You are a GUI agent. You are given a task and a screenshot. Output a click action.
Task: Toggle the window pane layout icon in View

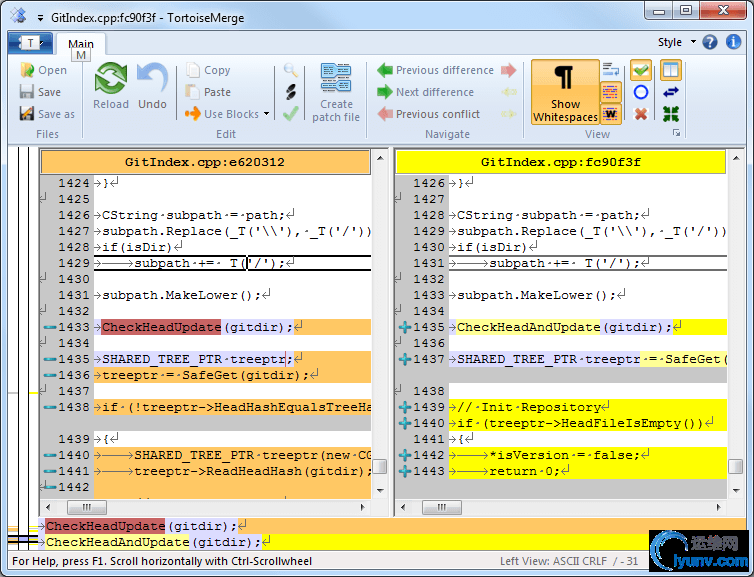coord(670,70)
